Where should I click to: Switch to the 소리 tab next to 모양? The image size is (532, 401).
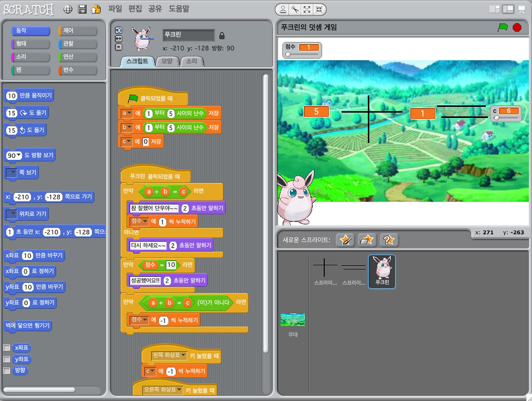point(192,62)
